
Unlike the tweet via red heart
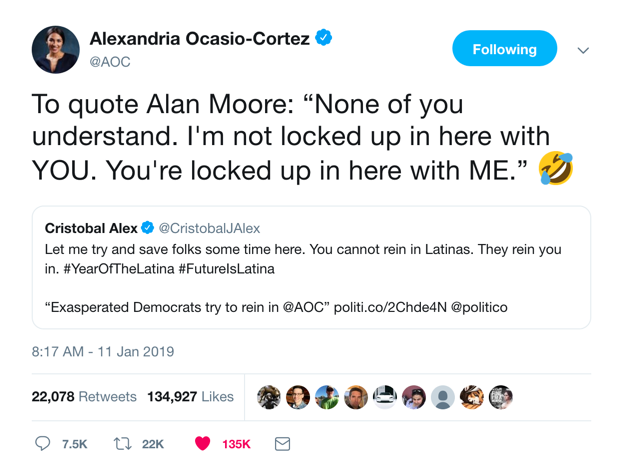(202, 443)
